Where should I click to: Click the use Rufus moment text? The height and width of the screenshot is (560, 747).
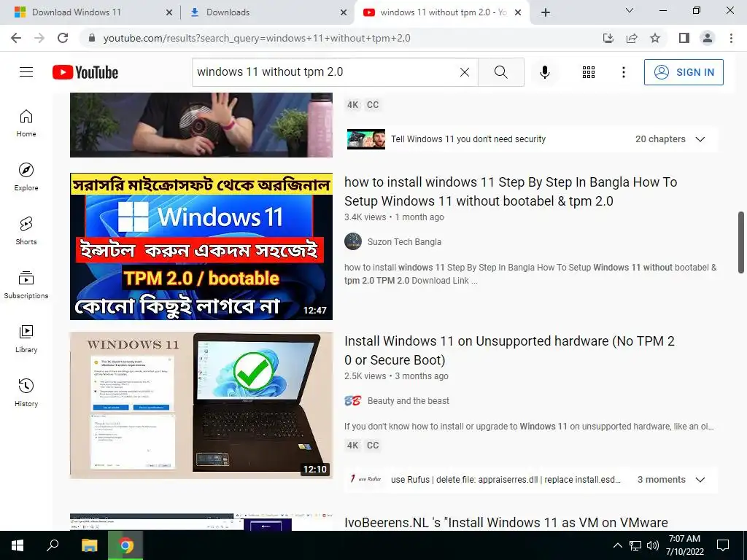[x=506, y=480]
